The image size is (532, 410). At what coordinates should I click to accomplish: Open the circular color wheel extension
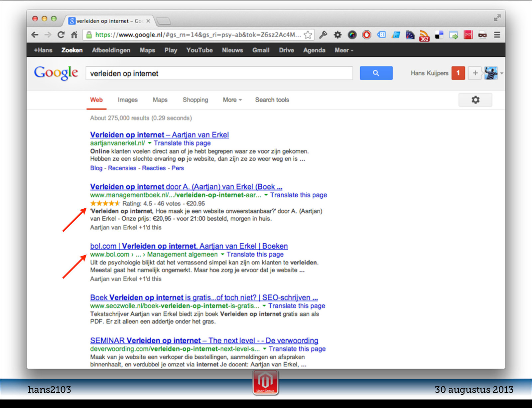point(352,35)
